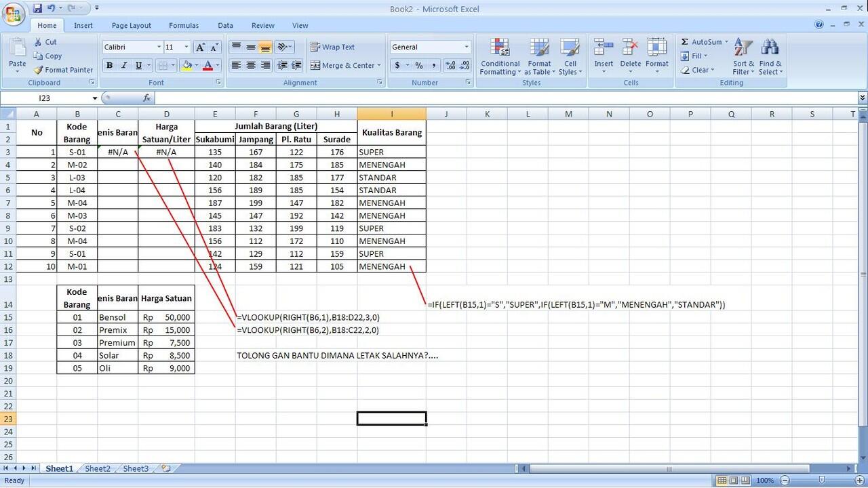Click Delete cells icon
The image size is (868, 488).
click(x=630, y=47)
